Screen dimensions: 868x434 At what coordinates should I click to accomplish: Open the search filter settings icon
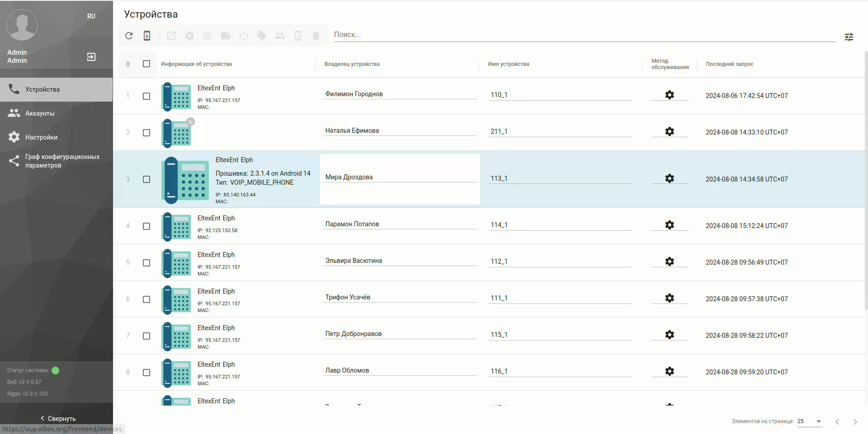tap(849, 37)
